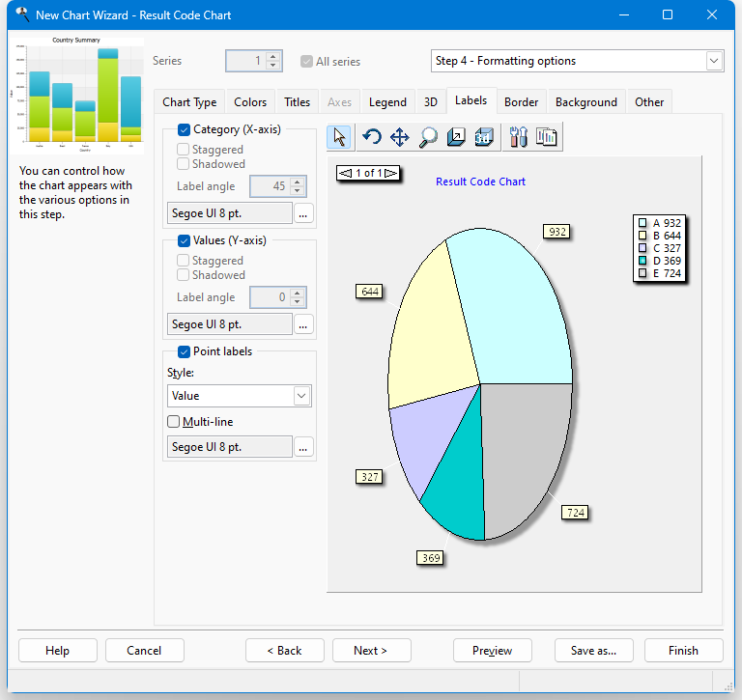Screen dimensions: 742x700
Task: Click legend swatch for series E
Action: click(642, 273)
